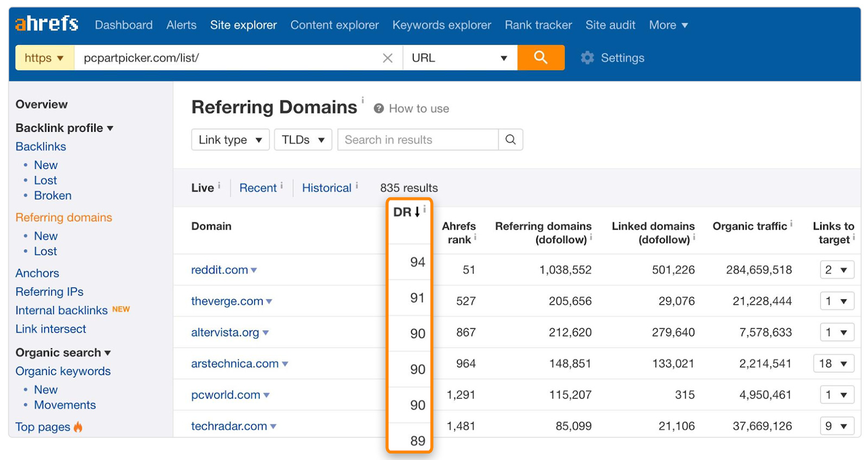Open Lost under Backlinks

(x=46, y=180)
